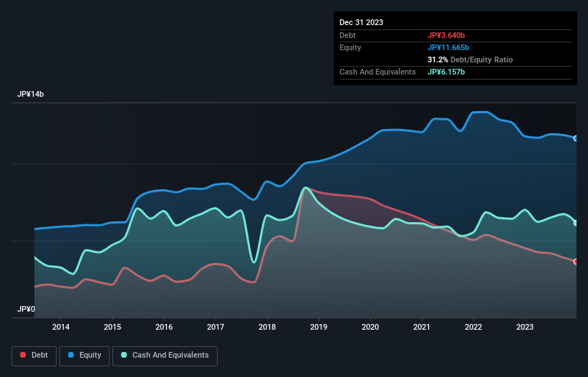Click the red Debt endpoint marker
Viewport: 588px width, 377px height.
[576, 262]
